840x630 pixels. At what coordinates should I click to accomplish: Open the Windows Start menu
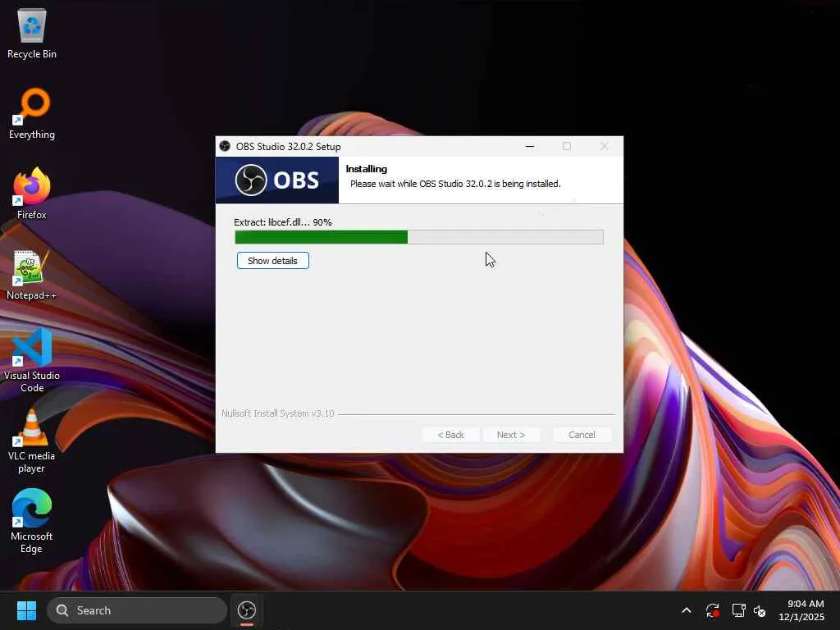[x=26, y=610]
